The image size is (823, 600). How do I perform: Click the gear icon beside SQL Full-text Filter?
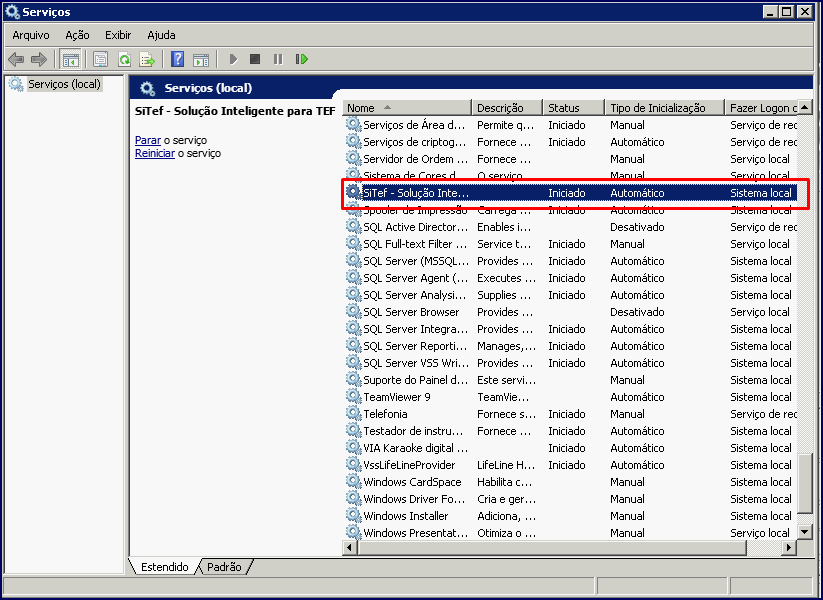pyautogui.click(x=354, y=243)
